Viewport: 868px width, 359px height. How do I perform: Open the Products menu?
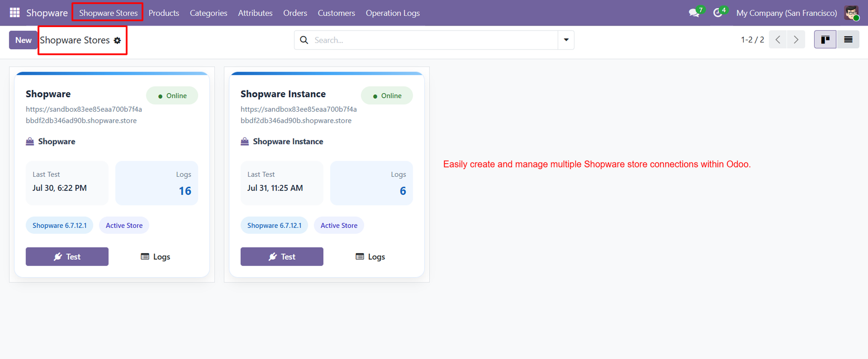[x=164, y=13]
